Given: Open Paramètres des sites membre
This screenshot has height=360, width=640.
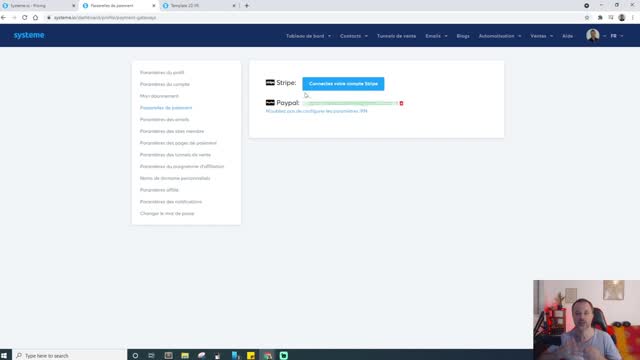Looking at the screenshot, I should point(171,131).
